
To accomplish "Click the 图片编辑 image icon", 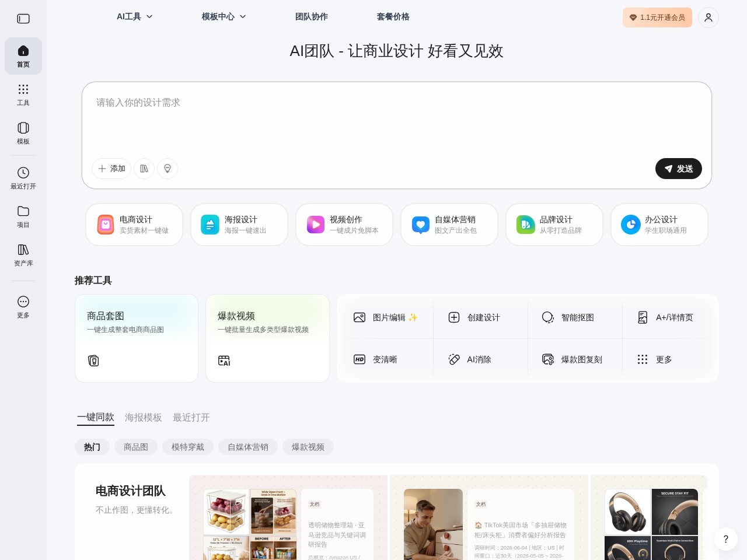I will coord(359,317).
